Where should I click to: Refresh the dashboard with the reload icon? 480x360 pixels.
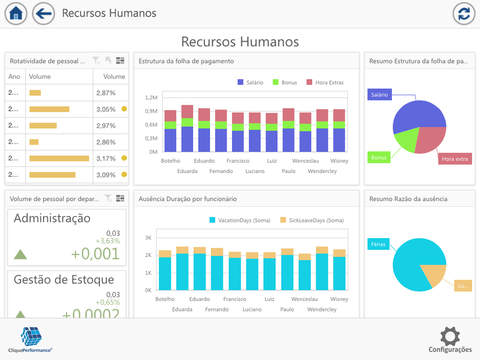pyautogui.click(x=464, y=14)
